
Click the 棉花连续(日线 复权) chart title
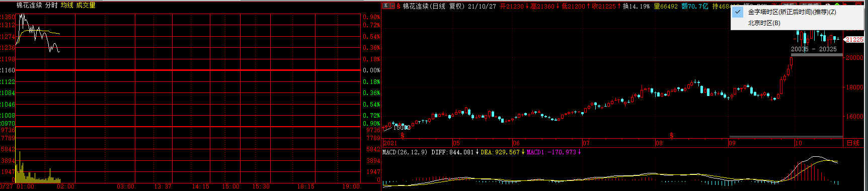click(434, 6)
